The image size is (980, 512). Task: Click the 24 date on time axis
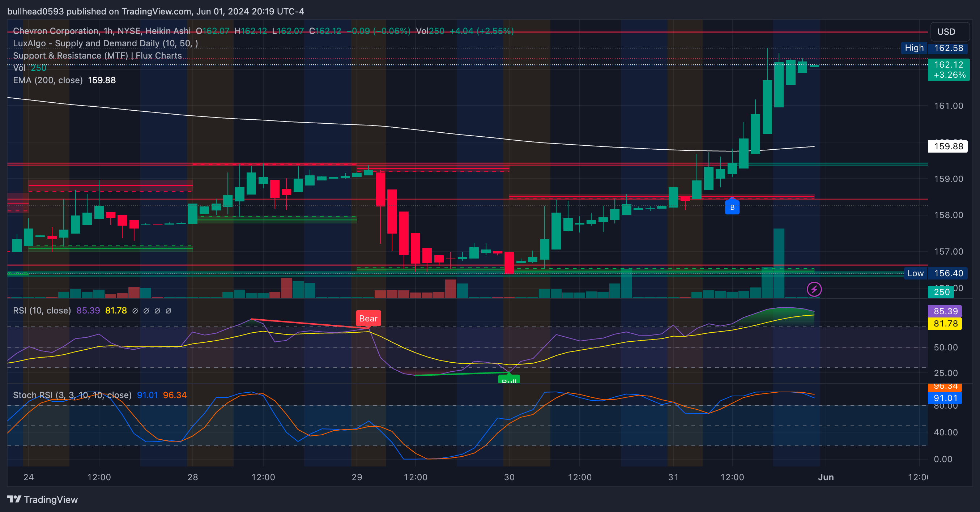point(29,477)
